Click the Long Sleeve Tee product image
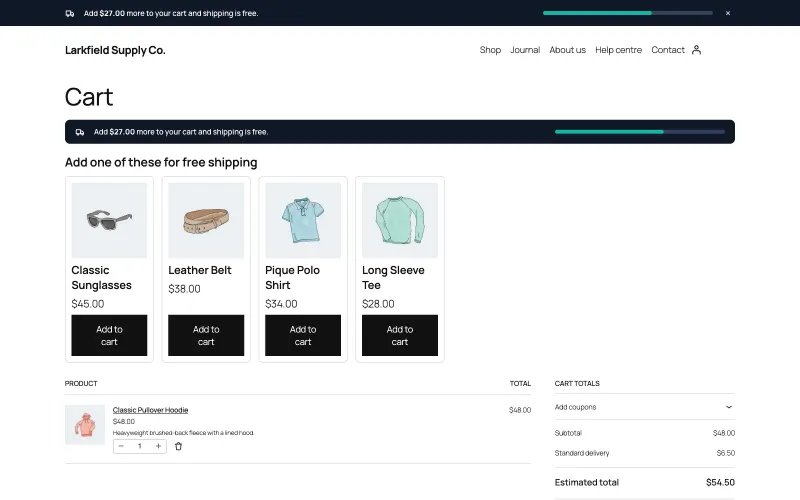Screen dimensions: 800x500 (400, 220)
